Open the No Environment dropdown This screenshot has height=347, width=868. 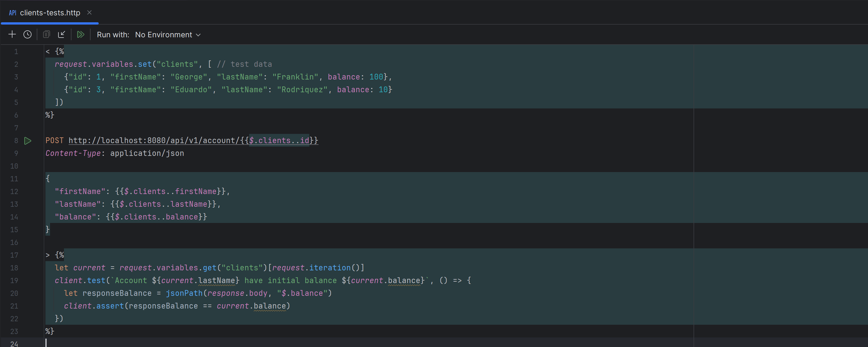[164, 35]
